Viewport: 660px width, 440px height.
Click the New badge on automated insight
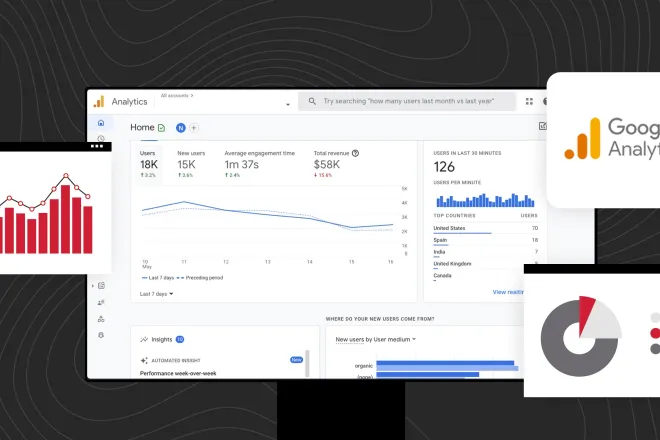tap(296, 360)
